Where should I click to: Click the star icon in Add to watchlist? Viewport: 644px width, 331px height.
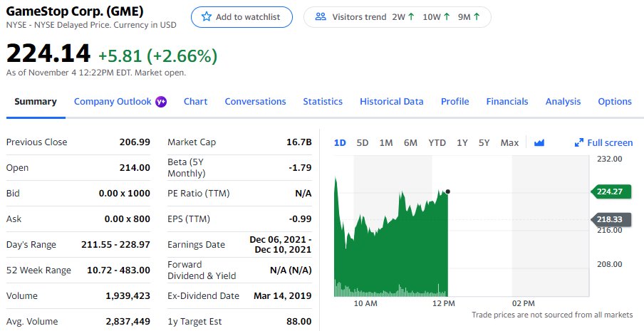coord(207,17)
